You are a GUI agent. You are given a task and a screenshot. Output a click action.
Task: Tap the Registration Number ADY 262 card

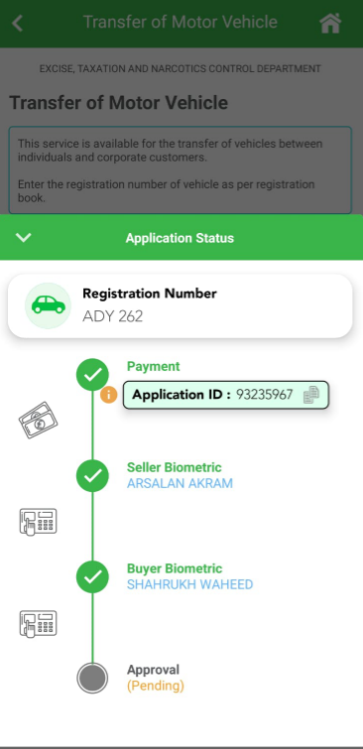[180, 306]
